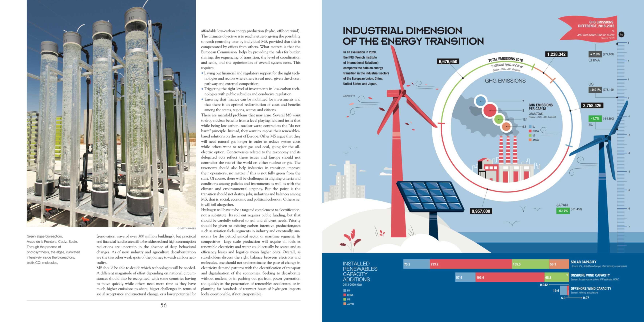Click the 6,676,650 emissions label
Image resolution: width=644 pixels, height=322 pixels.
tap(448, 61)
